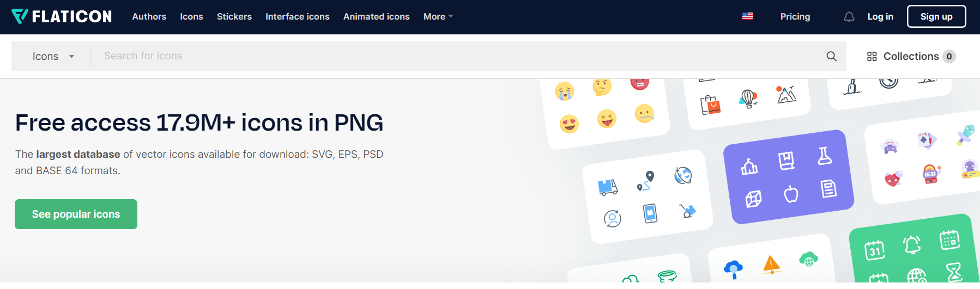Screen dimensions: 980x289
Task: Select the squinting tongue-out emoji icon
Action: coord(607,118)
